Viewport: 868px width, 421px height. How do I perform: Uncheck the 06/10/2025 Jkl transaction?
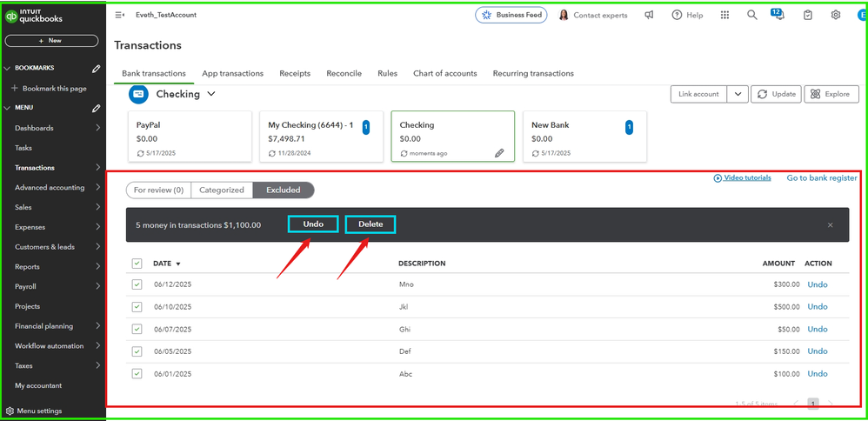point(137,307)
